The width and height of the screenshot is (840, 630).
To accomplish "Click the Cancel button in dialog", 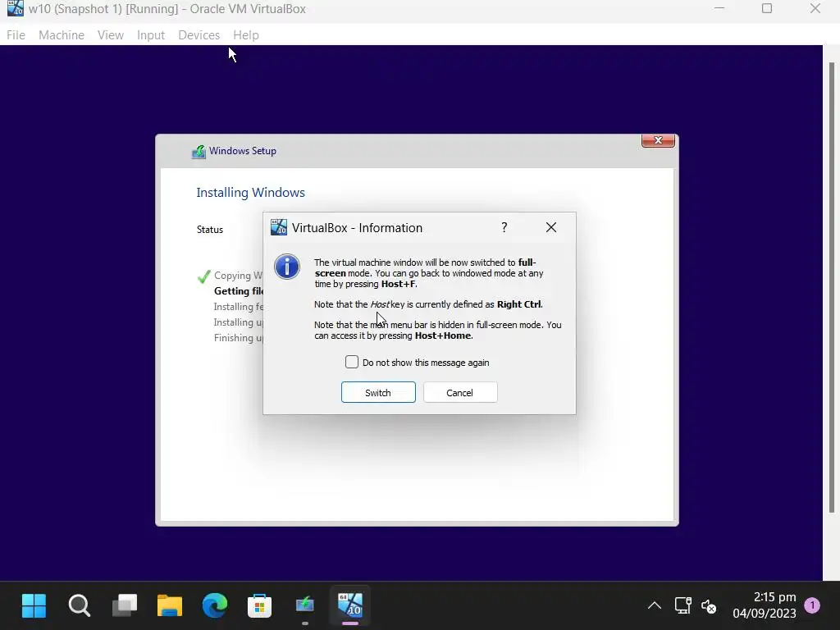I will 460,393.
